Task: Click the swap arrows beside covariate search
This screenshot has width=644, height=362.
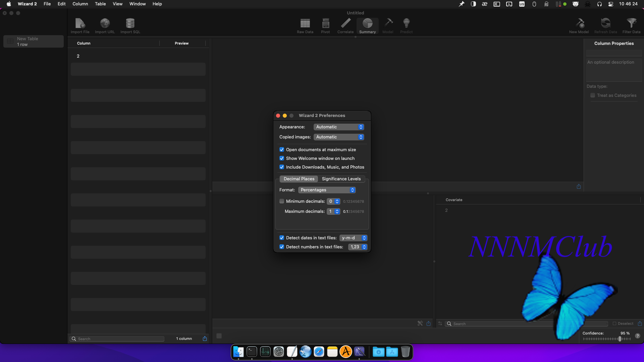Action: pyautogui.click(x=440, y=323)
